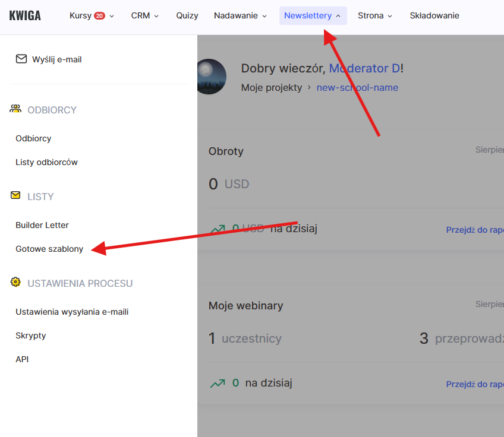The width and height of the screenshot is (504, 437).
Task: Open the Składowanie menu item
Action: [x=434, y=16]
